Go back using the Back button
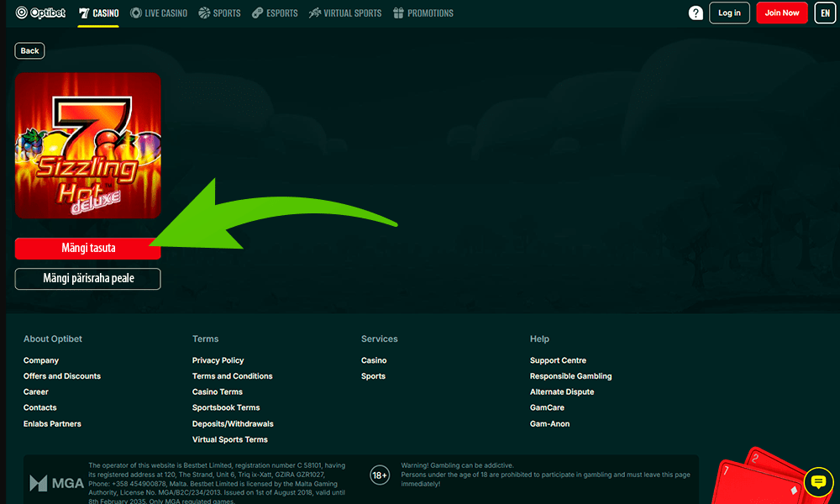This screenshot has width=840, height=504. (x=29, y=50)
